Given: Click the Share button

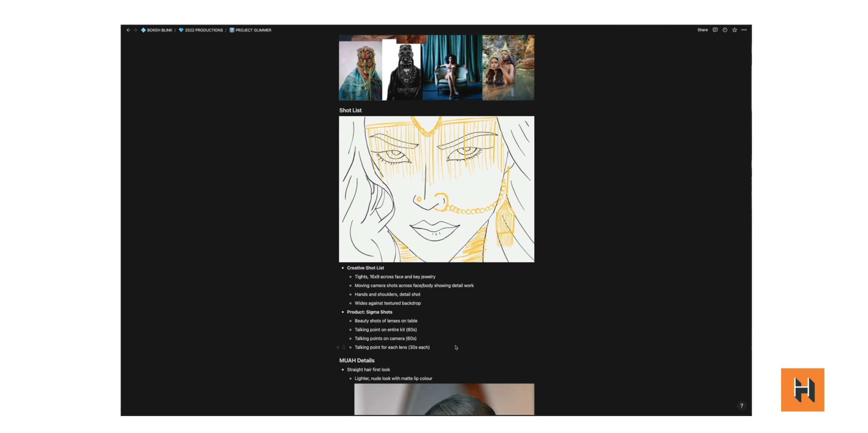Looking at the screenshot, I should [702, 30].
